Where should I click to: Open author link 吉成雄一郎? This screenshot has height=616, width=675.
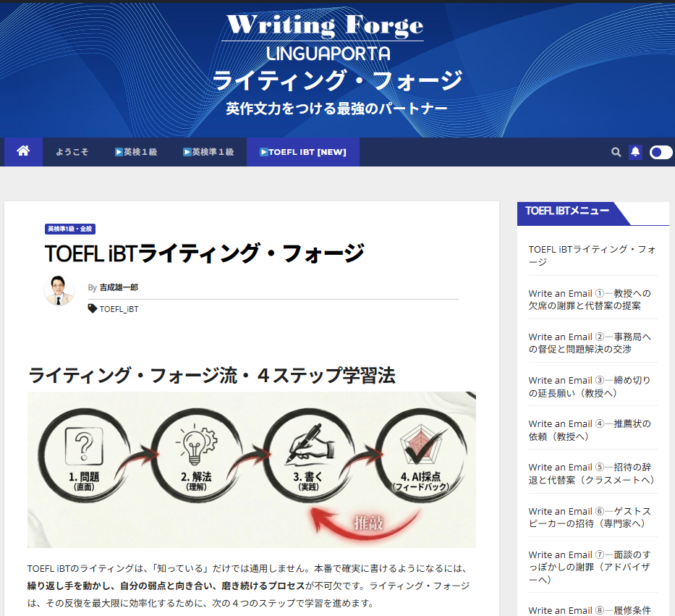coord(119,287)
